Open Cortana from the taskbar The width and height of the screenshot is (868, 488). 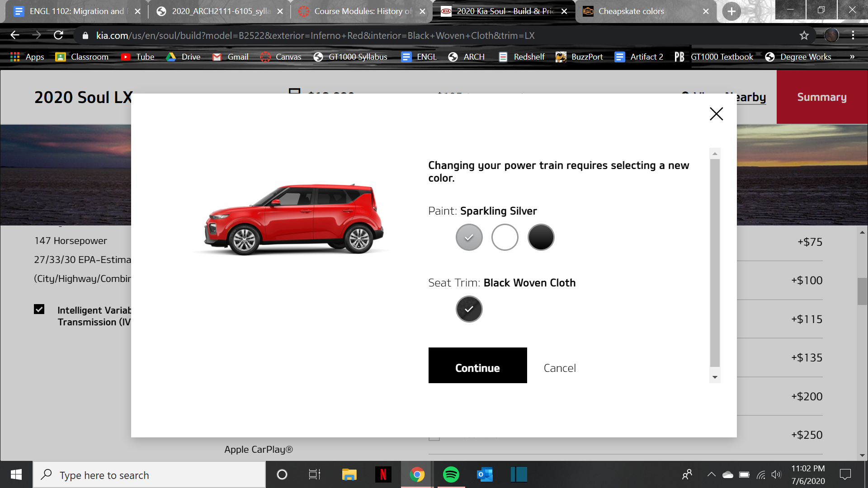click(x=282, y=474)
